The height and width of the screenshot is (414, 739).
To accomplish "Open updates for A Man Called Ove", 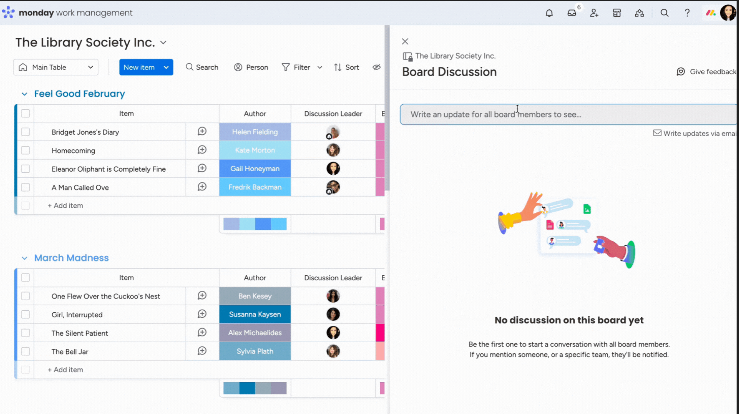I will pos(202,187).
